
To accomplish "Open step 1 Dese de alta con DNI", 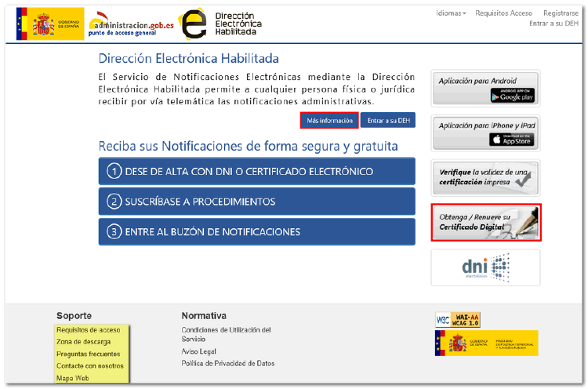I will click(x=257, y=171).
